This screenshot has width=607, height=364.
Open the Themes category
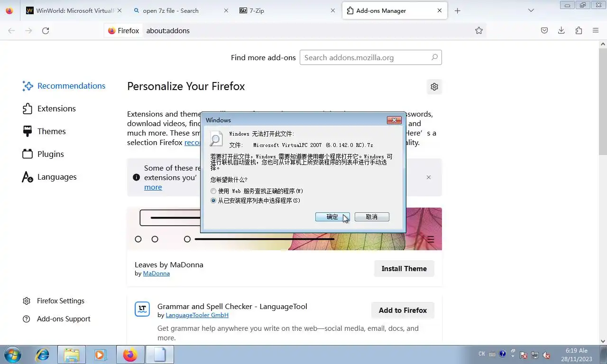click(x=44, y=131)
